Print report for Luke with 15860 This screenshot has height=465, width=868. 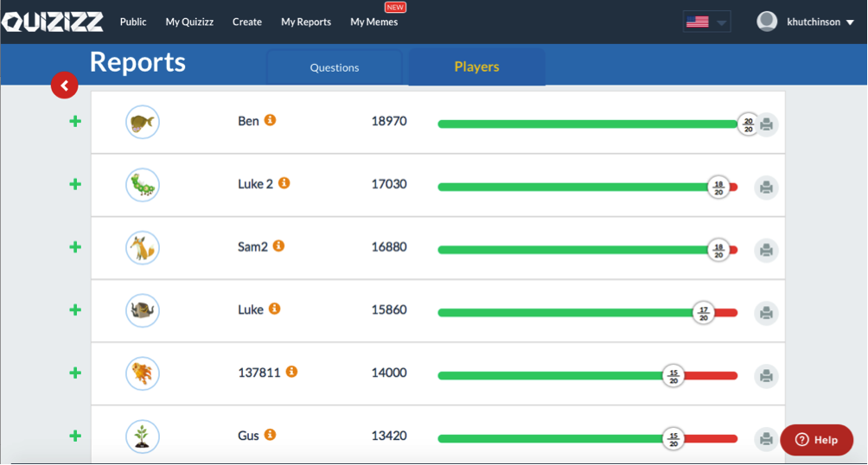pos(767,314)
